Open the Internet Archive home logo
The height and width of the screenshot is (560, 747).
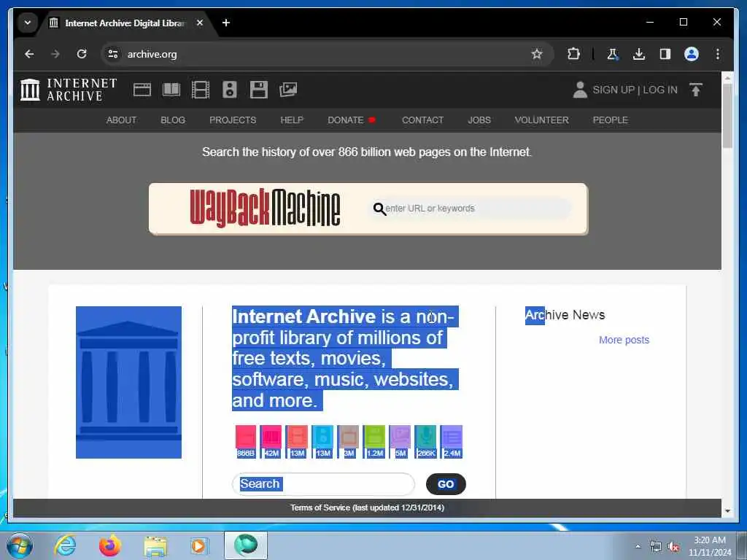(x=69, y=90)
